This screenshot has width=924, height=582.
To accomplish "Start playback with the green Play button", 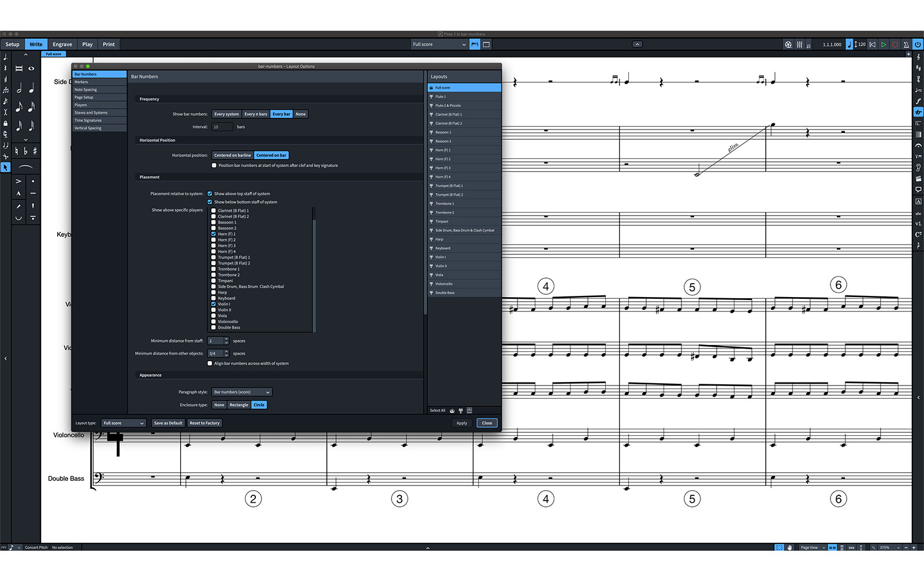I will [884, 45].
